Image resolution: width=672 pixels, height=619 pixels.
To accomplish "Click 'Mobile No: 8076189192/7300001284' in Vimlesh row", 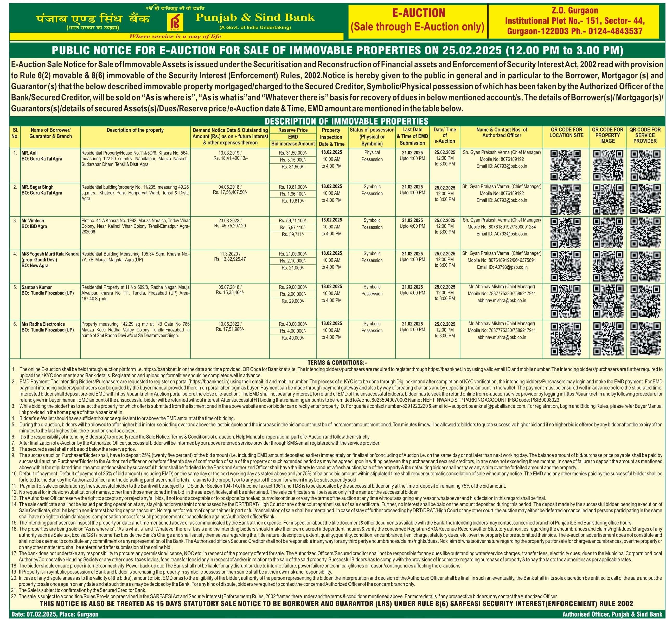I will pos(502,227).
